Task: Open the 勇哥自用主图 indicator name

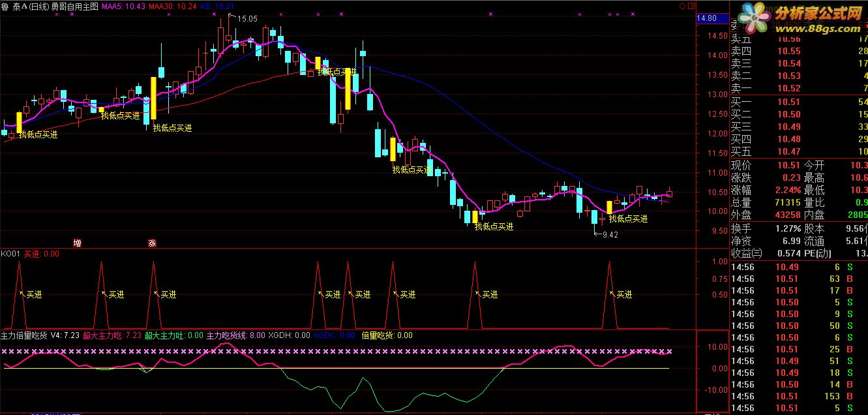Action: (x=75, y=5)
